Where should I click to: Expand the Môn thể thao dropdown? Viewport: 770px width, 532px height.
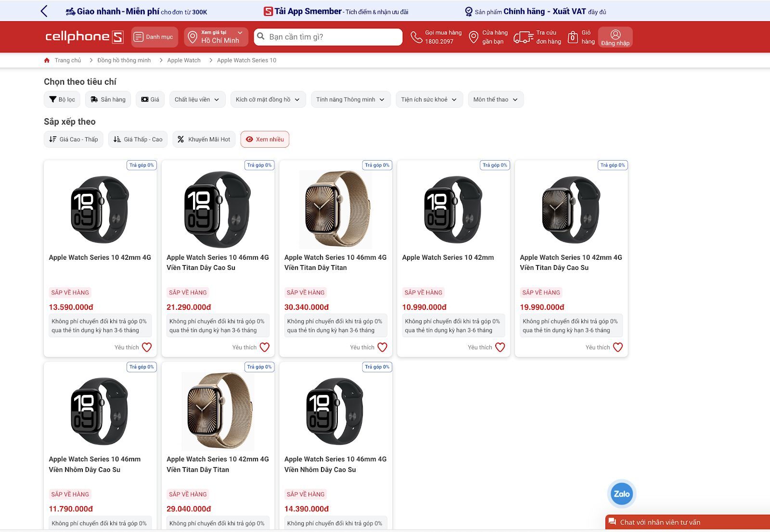[x=496, y=100]
